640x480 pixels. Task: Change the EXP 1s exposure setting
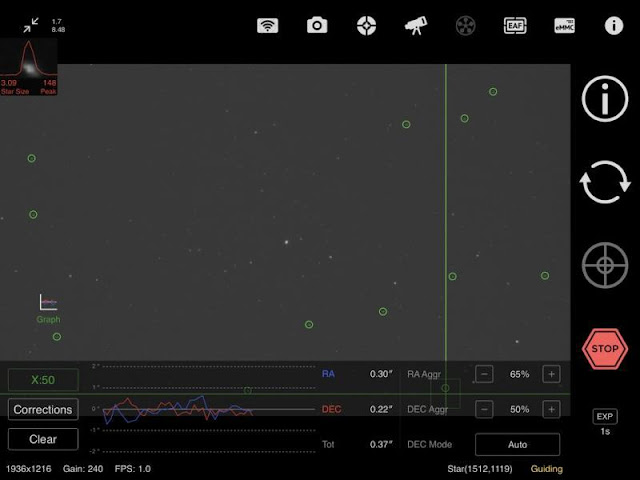tap(605, 422)
